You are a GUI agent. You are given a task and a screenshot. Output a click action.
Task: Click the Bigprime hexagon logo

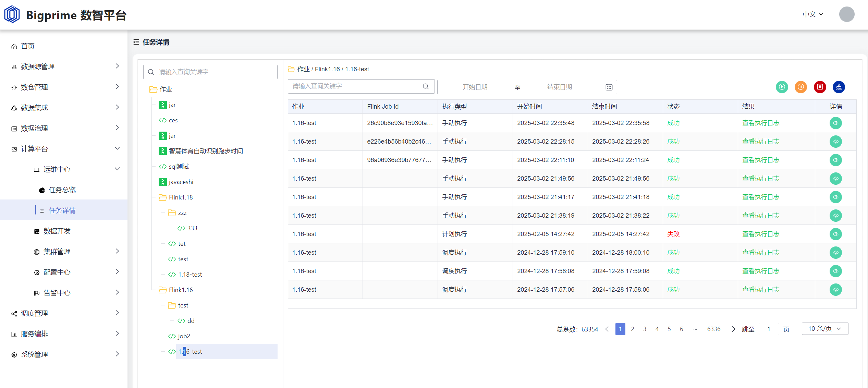[12, 15]
